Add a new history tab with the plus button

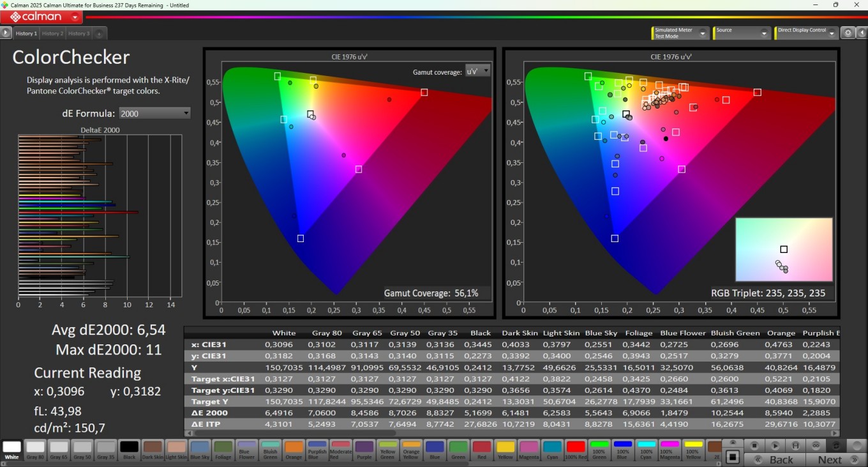click(x=99, y=33)
